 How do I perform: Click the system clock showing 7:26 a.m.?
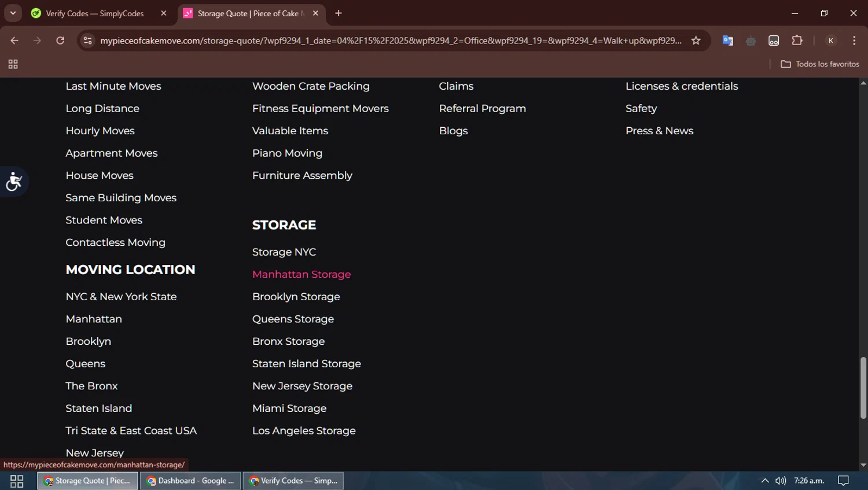tap(809, 481)
